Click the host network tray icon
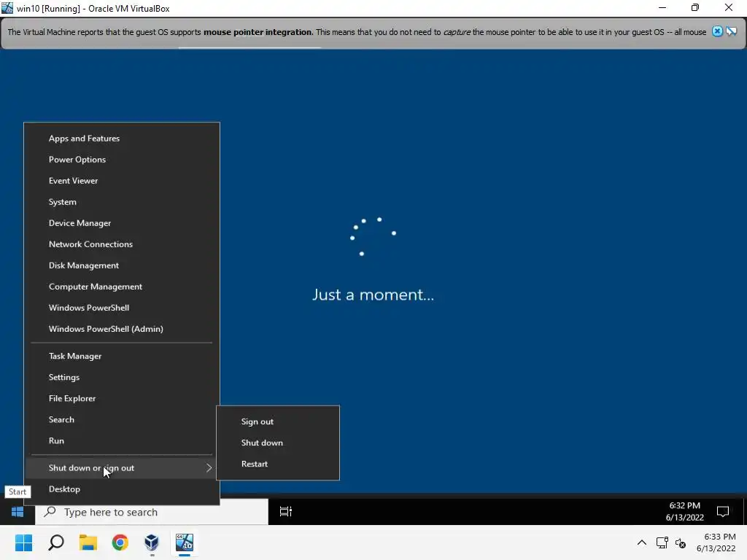 coord(662,542)
